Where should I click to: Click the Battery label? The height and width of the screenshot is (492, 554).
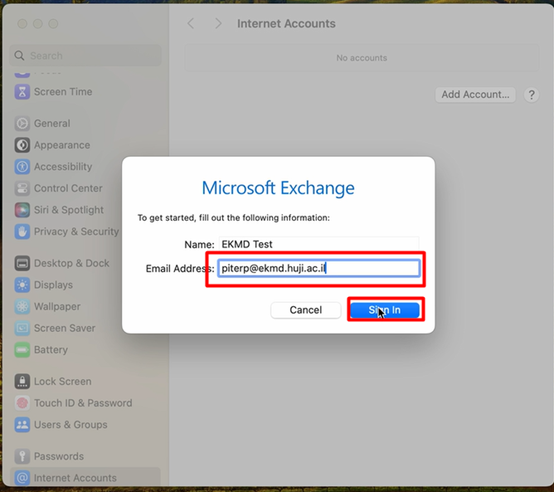[51, 350]
